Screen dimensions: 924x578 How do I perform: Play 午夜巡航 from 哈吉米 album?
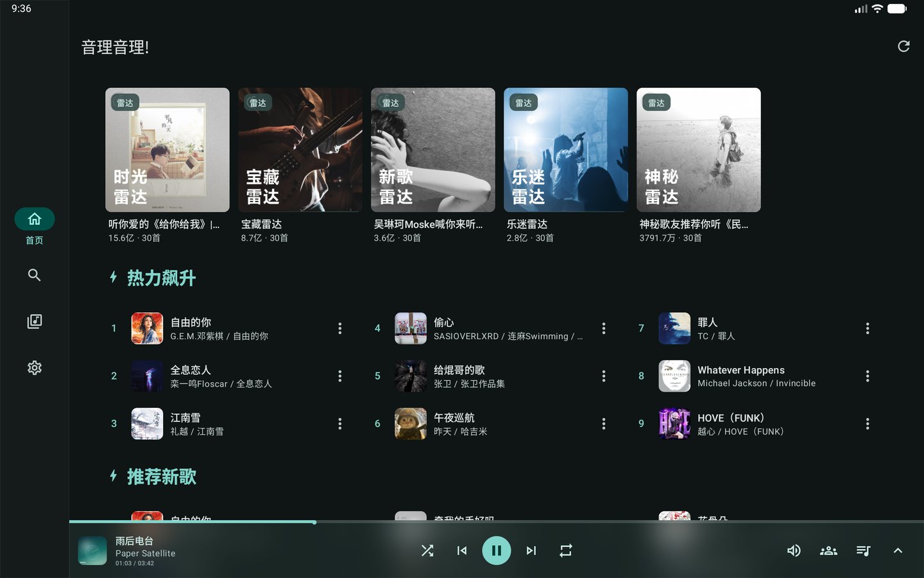(x=495, y=423)
